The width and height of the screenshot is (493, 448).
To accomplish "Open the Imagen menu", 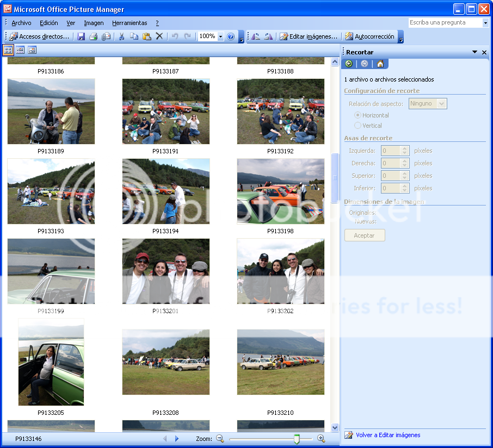I will click(x=94, y=23).
